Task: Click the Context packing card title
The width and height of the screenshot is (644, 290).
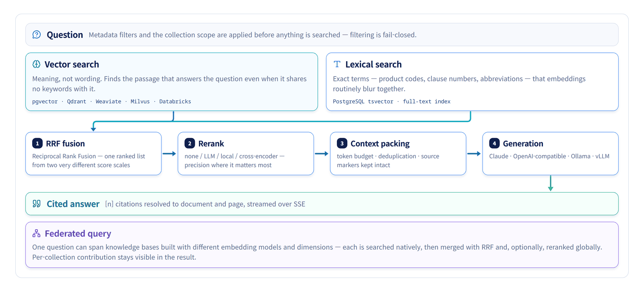Action: (x=380, y=144)
